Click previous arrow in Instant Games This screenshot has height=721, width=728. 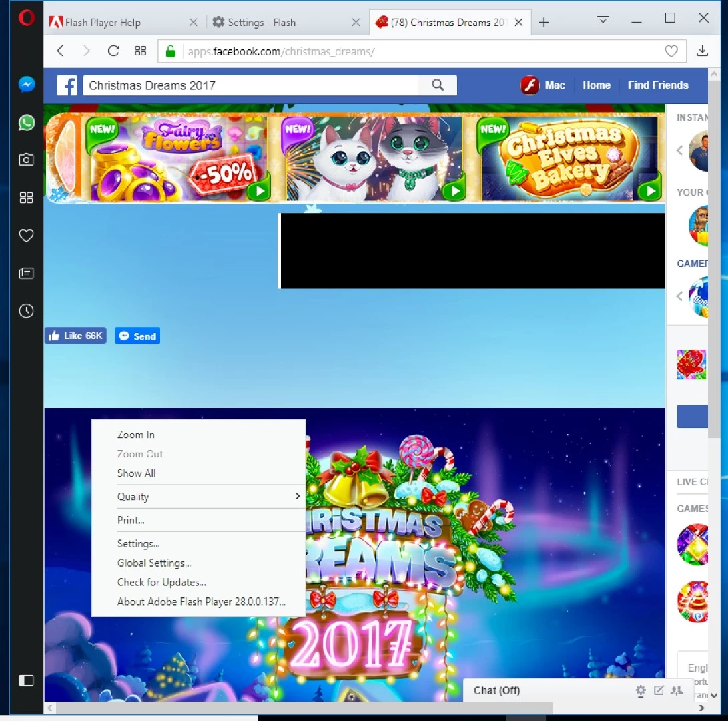[680, 150]
